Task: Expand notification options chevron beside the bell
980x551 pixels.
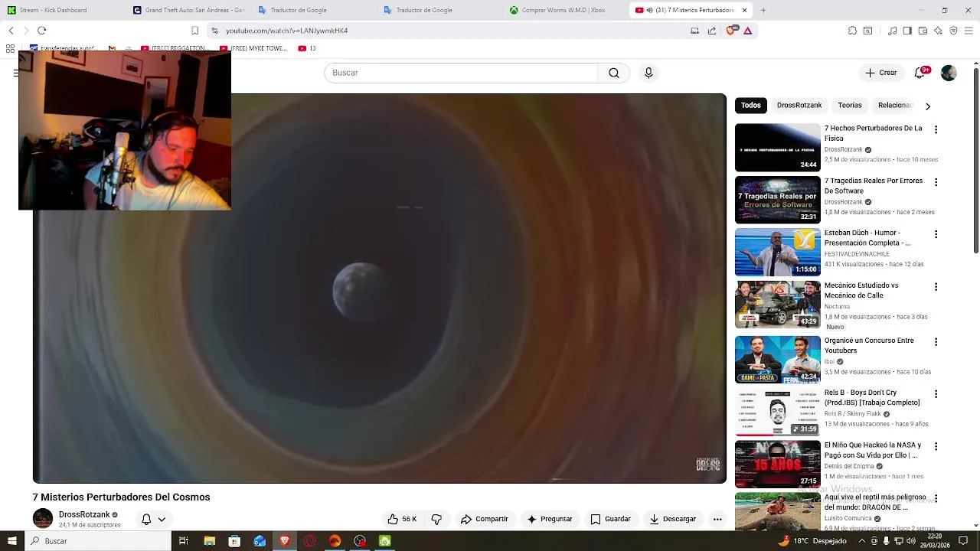Action: tap(162, 519)
